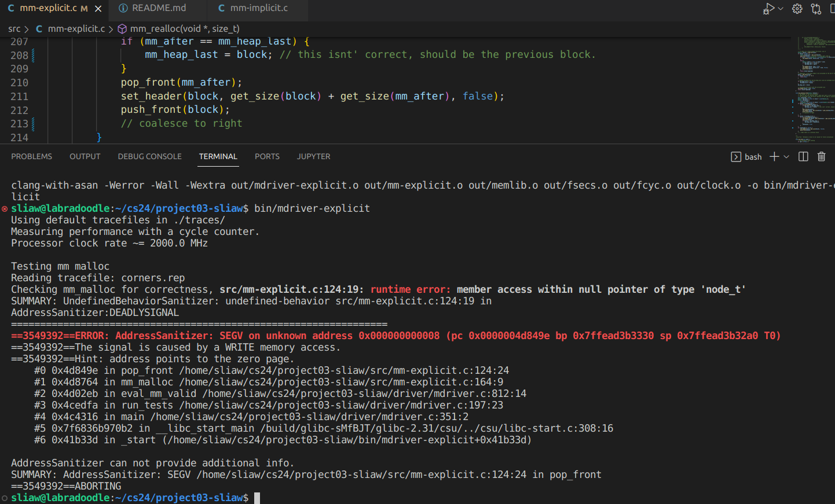Switch to the PROBLEMS panel tab
Screen dimensions: 835x504
pos(31,157)
